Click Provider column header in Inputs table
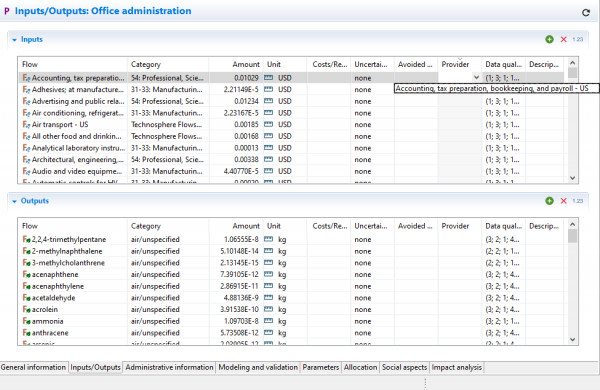Viewport: 600px width, 390px height. 460,64
